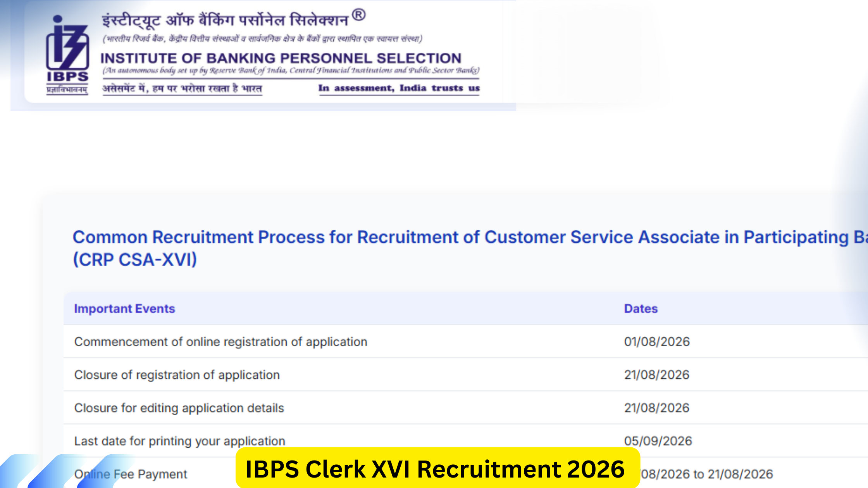
Task: Click the Dates column header
Action: pyautogui.click(x=641, y=309)
